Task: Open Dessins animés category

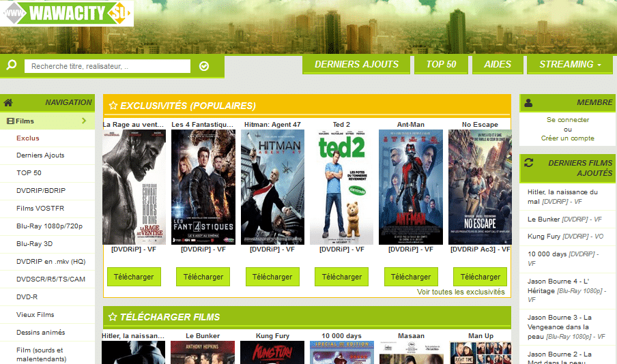Action: coord(40,332)
